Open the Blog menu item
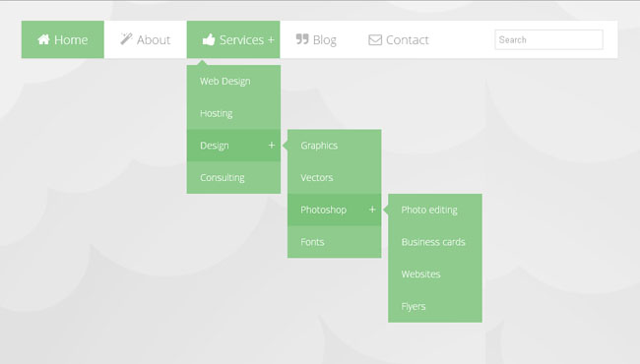The height and width of the screenshot is (364, 640). 316,39
